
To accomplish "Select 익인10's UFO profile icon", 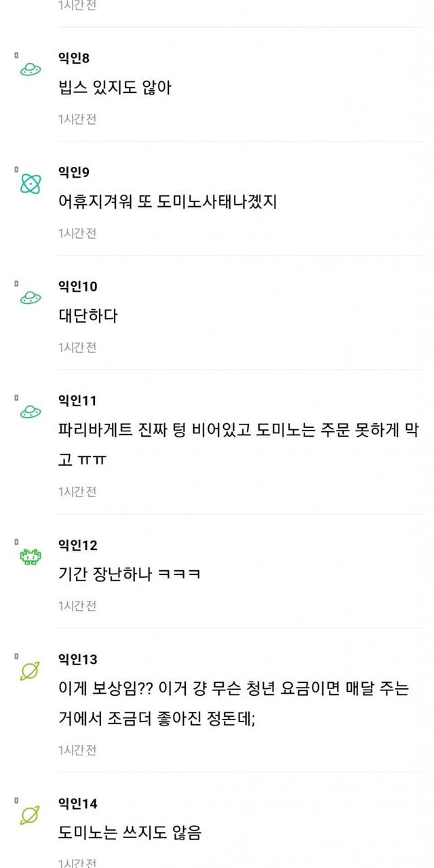I will click(31, 296).
